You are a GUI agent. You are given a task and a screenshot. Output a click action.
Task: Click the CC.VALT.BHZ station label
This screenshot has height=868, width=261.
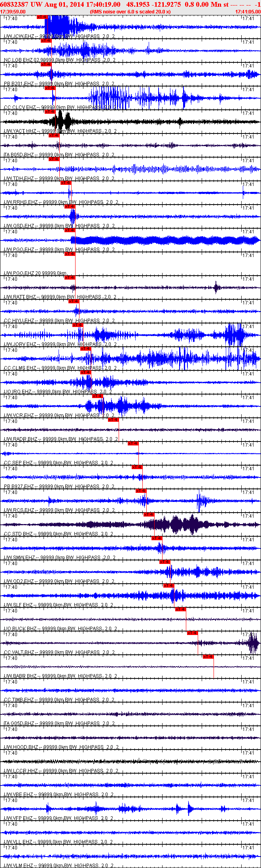click(59, 652)
